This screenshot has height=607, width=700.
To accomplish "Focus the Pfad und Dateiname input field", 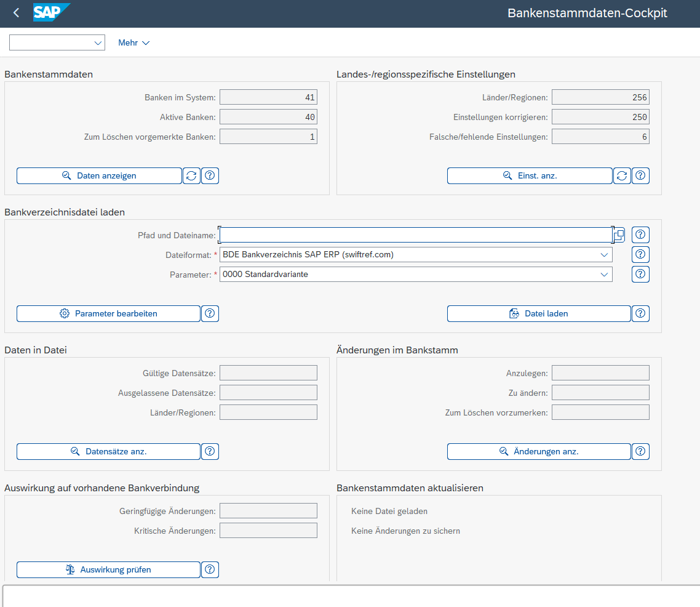I will 415,235.
